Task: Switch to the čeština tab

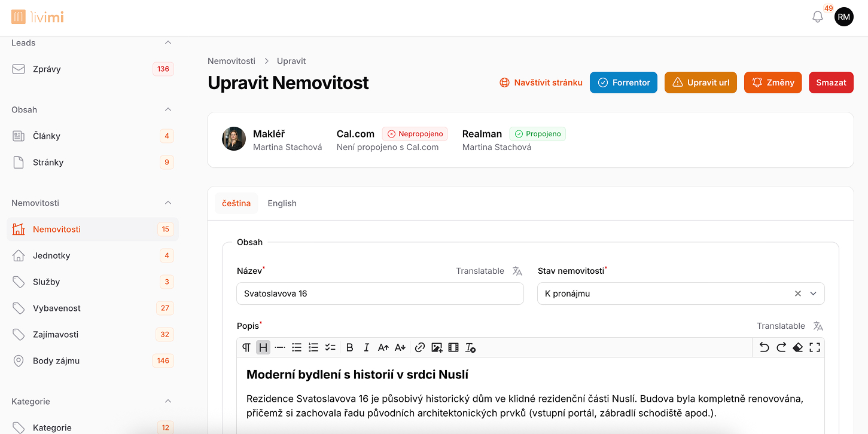Action: [x=236, y=203]
